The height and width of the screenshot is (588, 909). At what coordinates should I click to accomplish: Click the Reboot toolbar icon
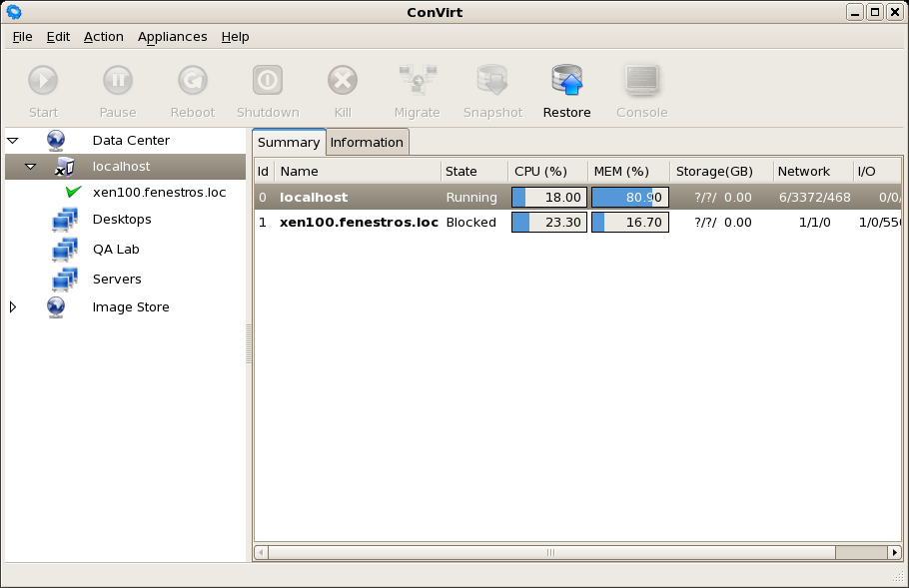tap(193, 81)
